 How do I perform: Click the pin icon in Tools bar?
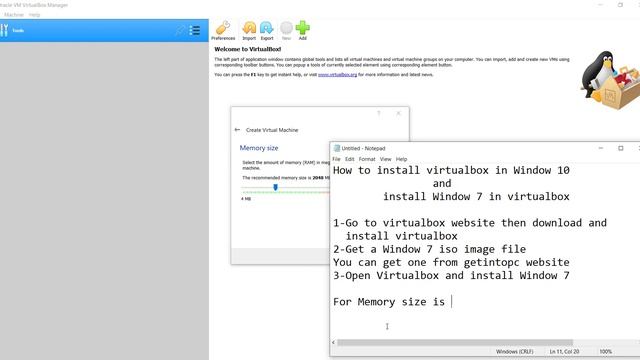[x=180, y=30]
